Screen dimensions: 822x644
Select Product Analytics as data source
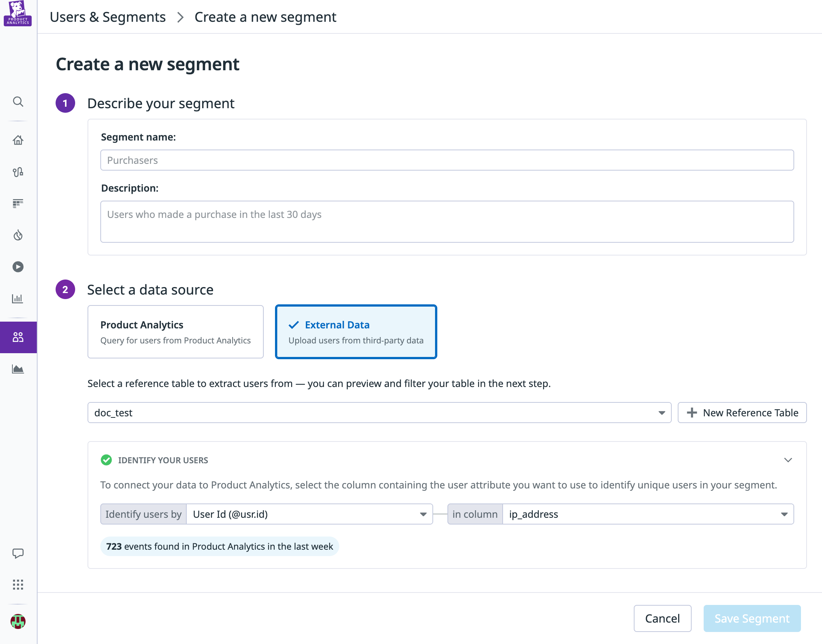click(x=175, y=332)
